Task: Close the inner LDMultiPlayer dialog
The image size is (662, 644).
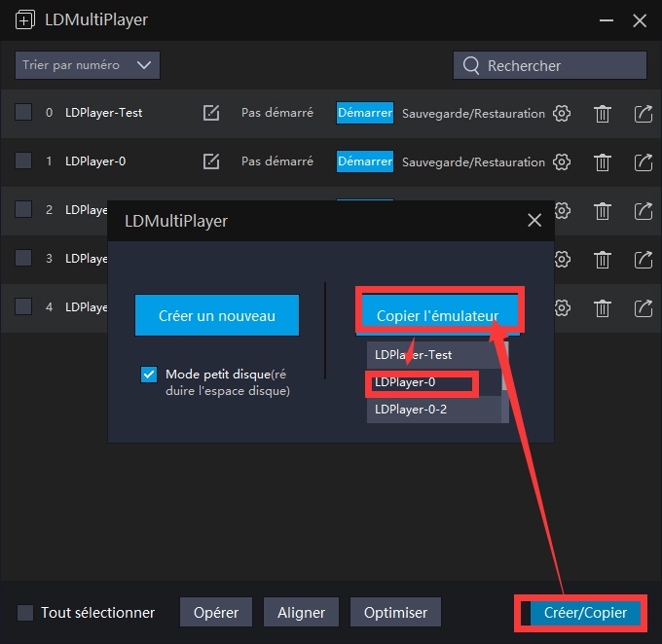Action: [x=534, y=220]
